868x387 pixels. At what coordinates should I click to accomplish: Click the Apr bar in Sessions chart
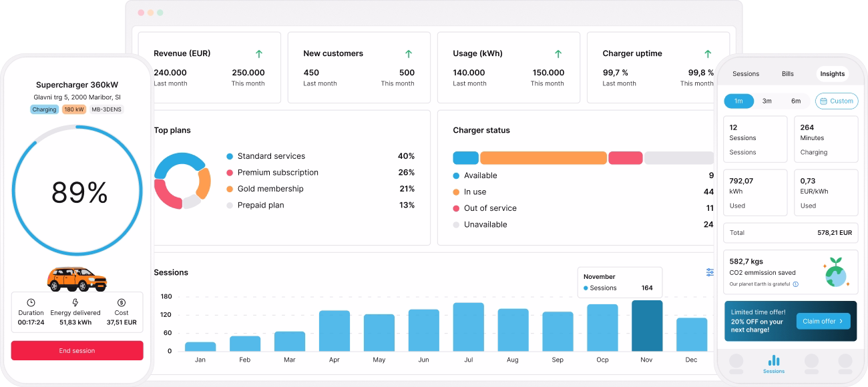335,331
